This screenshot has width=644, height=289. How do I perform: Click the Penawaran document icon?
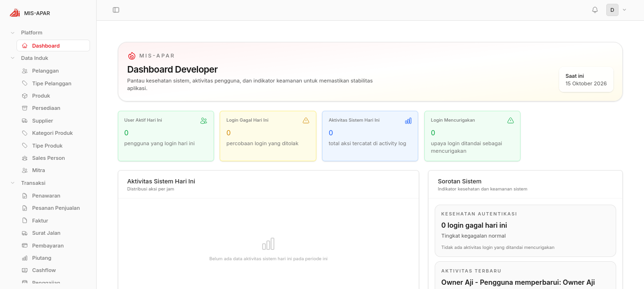point(25,196)
